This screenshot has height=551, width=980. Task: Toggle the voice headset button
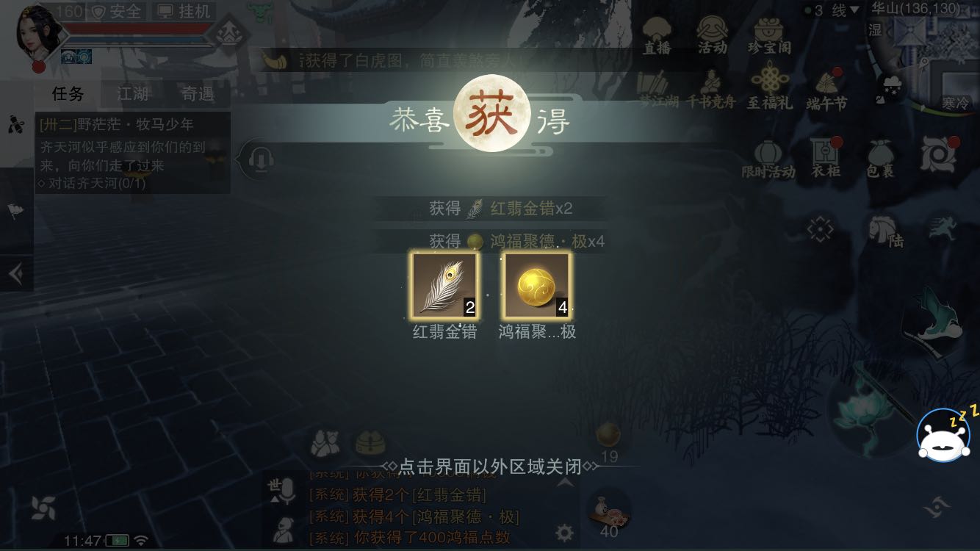coord(260,158)
